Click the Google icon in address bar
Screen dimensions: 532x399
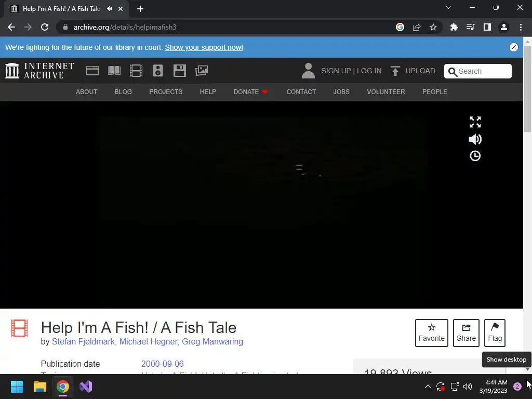(400, 27)
